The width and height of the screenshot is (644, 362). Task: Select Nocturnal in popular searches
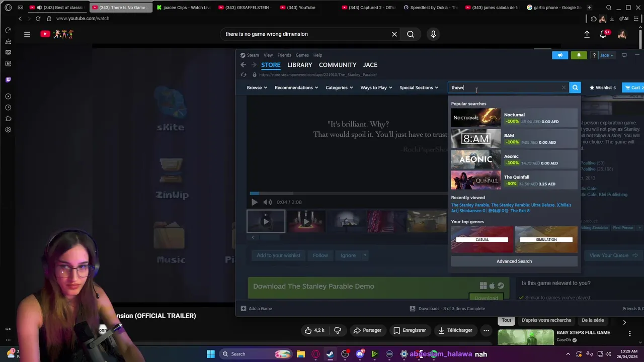[514, 118]
